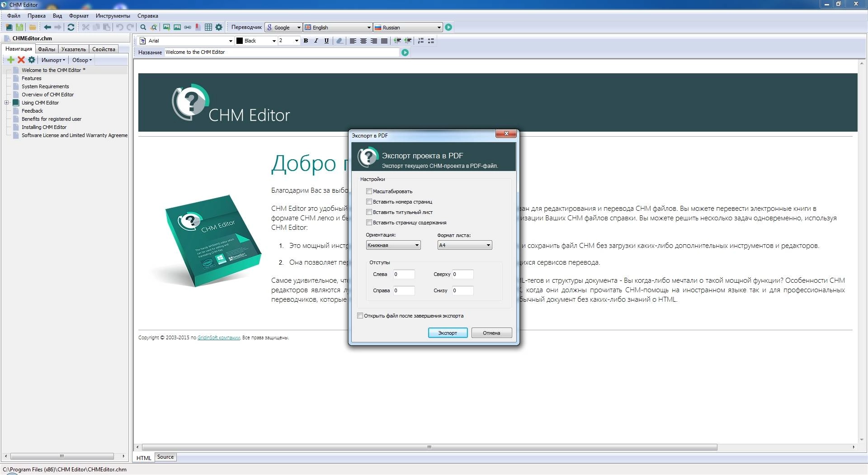Click the Слева margin field
Image resolution: width=868 pixels, height=475 pixels.
point(404,274)
